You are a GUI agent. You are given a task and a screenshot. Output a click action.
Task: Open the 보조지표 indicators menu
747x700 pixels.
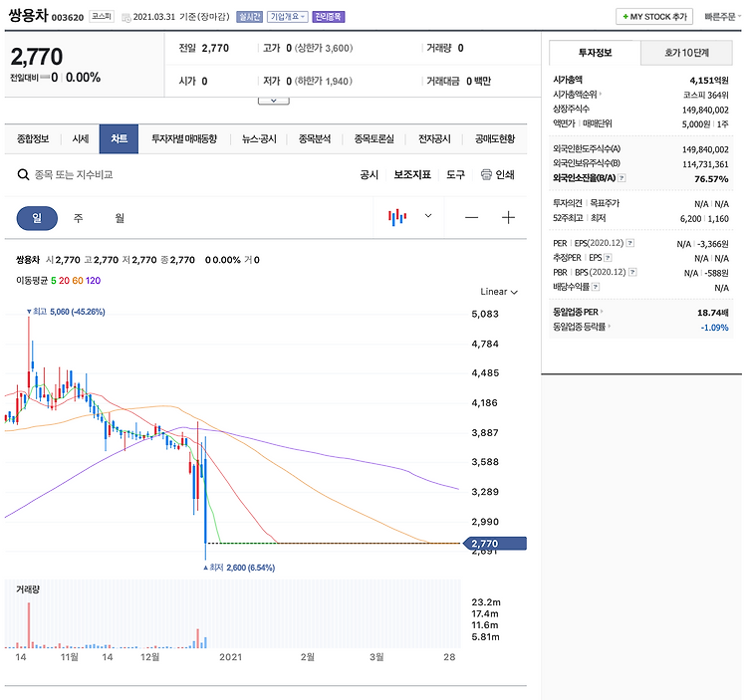tap(412, 175)
